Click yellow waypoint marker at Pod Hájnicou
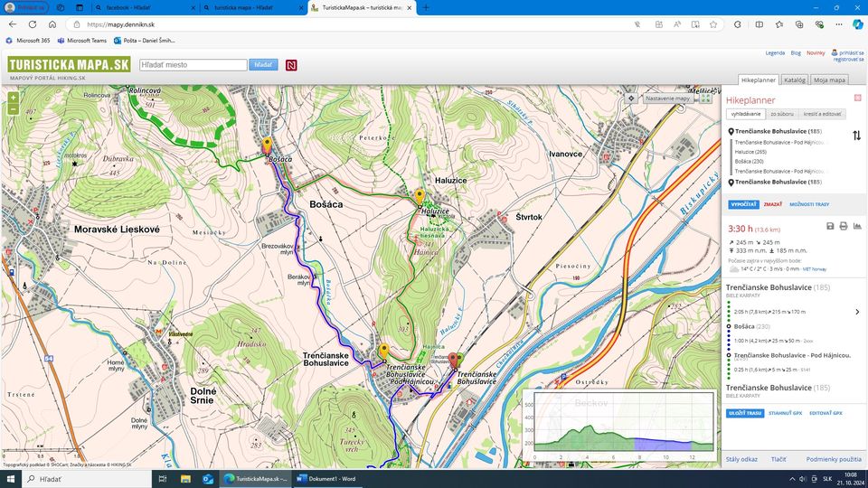This screenshot has height=488, width=868. click(383, 351)
